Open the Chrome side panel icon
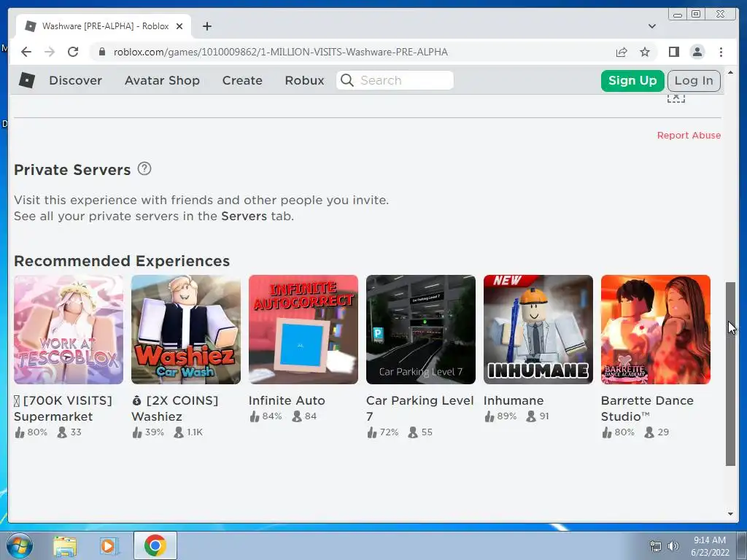 coord(673,52)
